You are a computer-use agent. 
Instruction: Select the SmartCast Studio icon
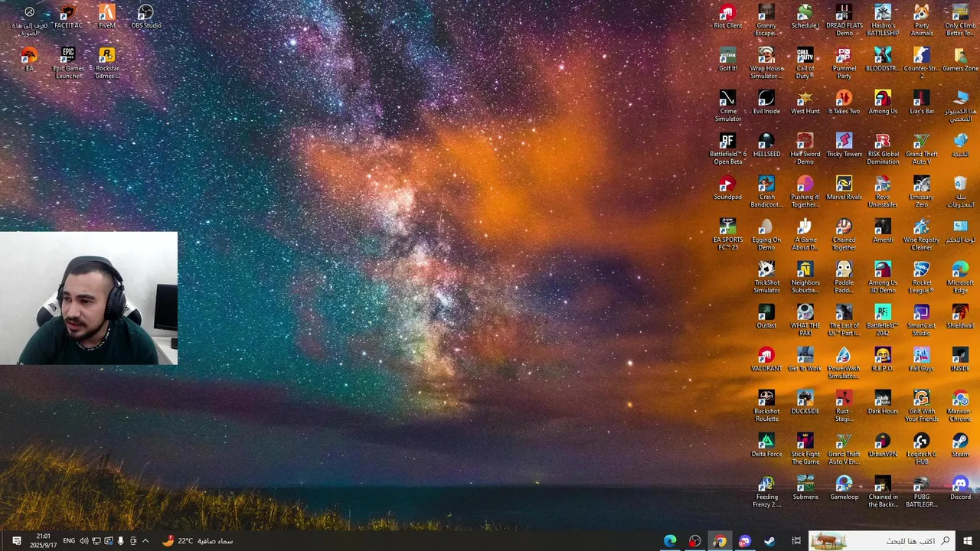point(922,320)
